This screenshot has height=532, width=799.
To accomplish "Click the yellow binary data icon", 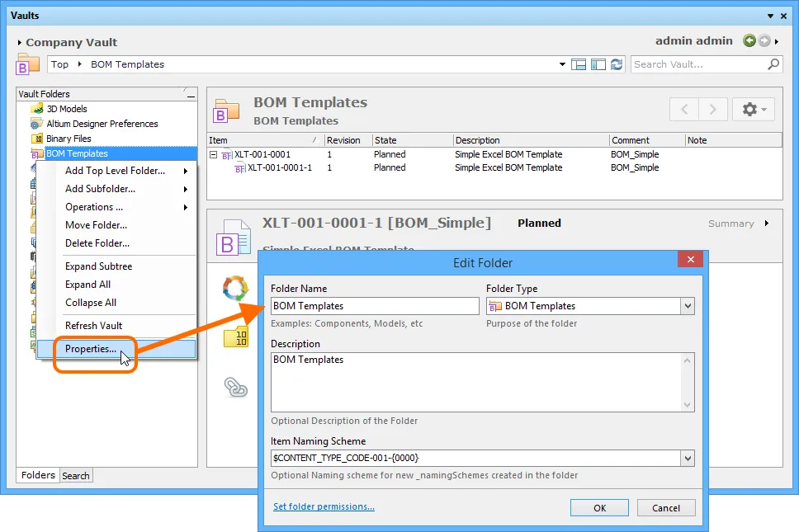I will point(235,337).
